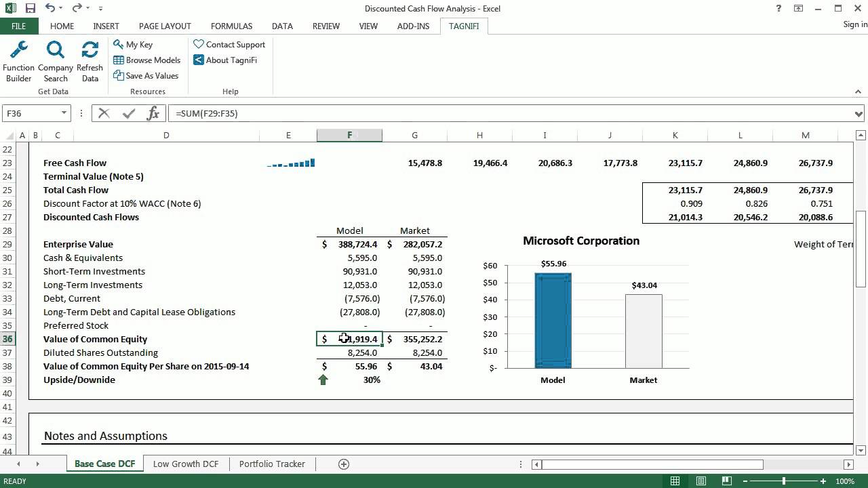The width and height of the screenshot is (868, 488).
Task: Open FORMULAS ribbon tab
Action: pyautogui.click(x=231, y=26)
